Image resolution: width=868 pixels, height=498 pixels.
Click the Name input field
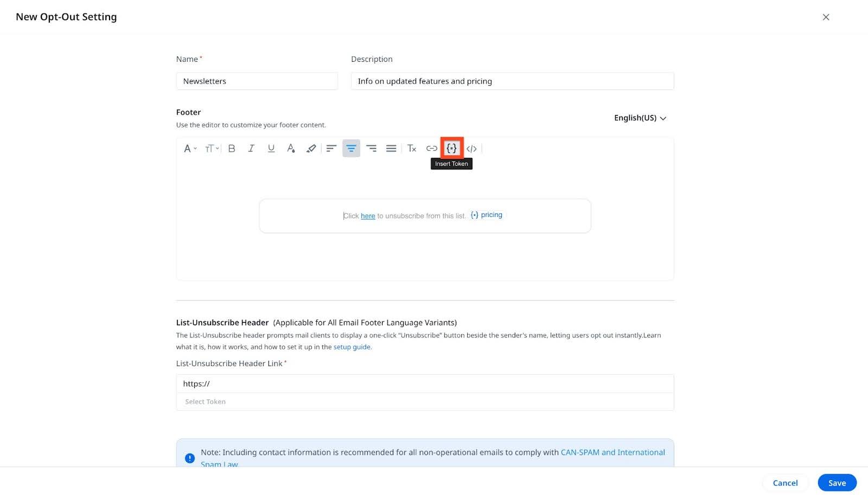pos(257,81)
